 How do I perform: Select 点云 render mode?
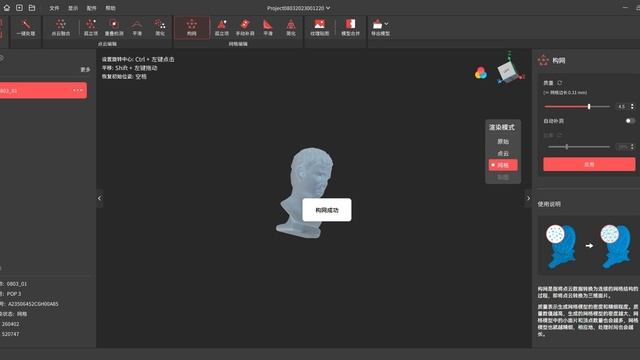pos(503,153)
